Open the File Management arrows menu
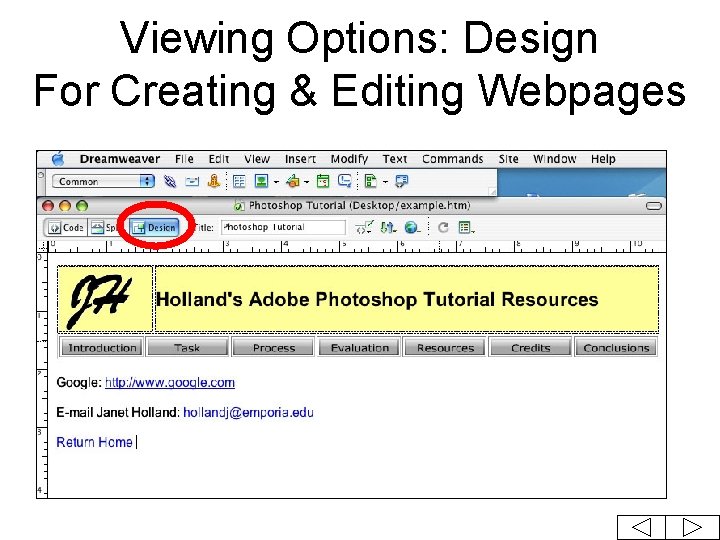The image size is (720, 540). [388, 227]
